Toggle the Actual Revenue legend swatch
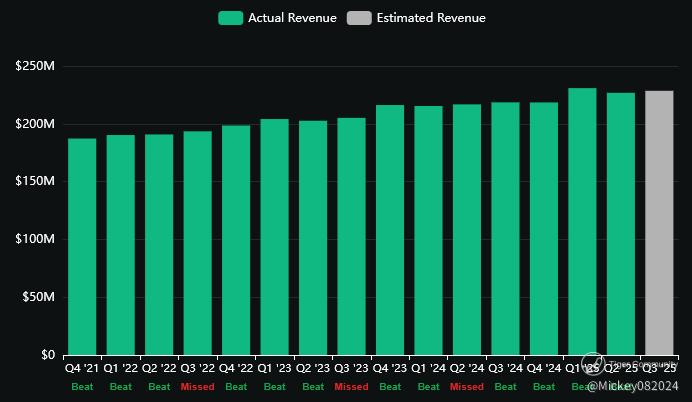The height and width of the screenshot is (402, 692). pos(230,18)
